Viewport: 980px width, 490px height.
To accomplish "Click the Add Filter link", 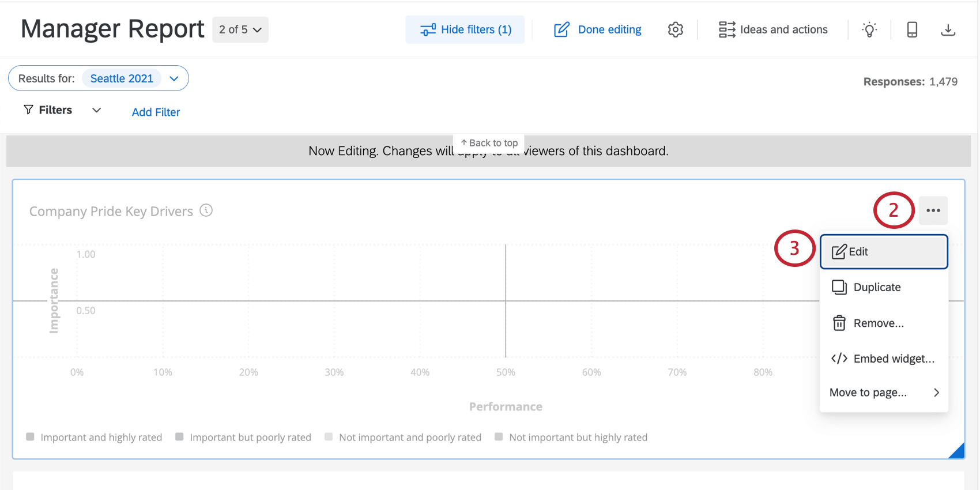I will pos(156,112).
